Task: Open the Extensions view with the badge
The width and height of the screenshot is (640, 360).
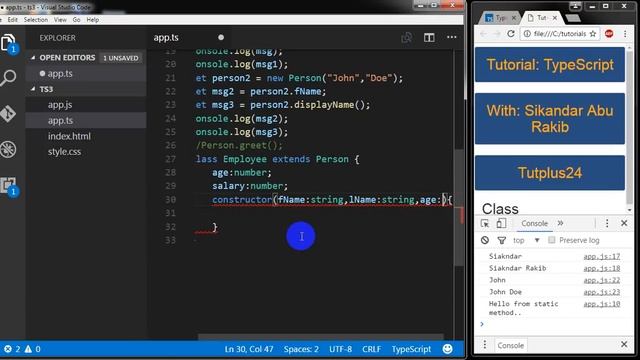Action: (8, 186)
